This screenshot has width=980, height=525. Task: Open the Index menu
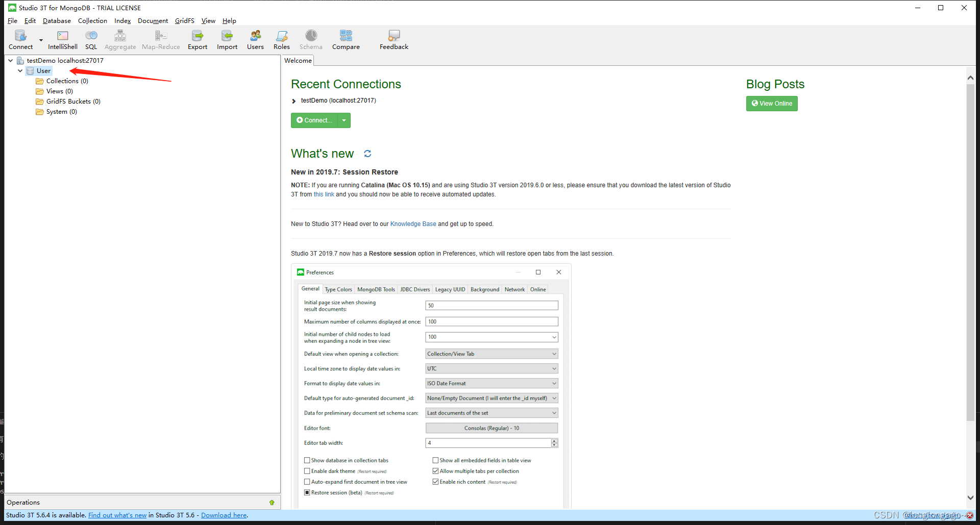(x=122, y=21)
